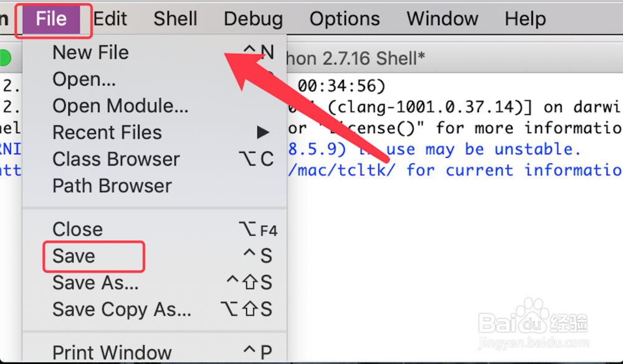Choose Save in the File menu

pyautogui.click(x=155, y=256)
